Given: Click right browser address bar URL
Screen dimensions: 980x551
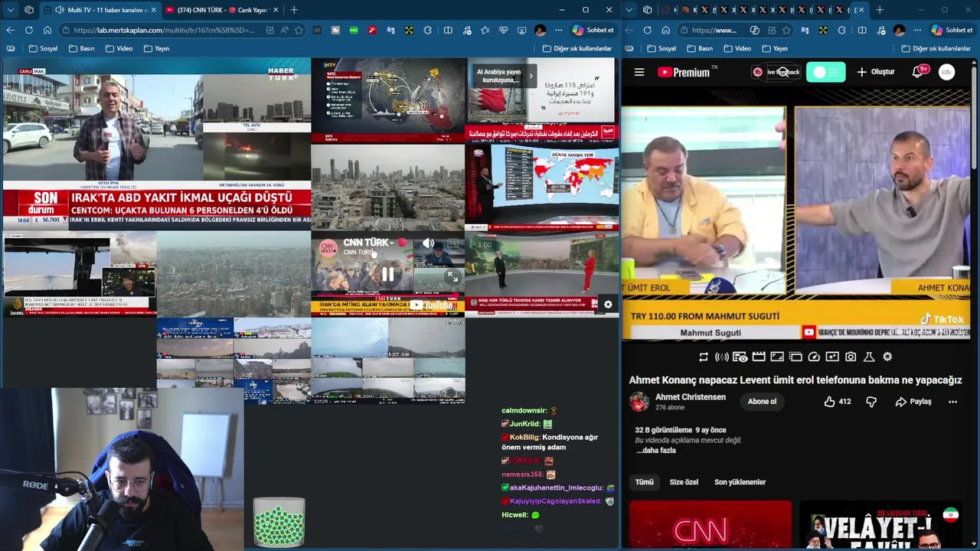Looking at the screenshot, I should point(714,30).
